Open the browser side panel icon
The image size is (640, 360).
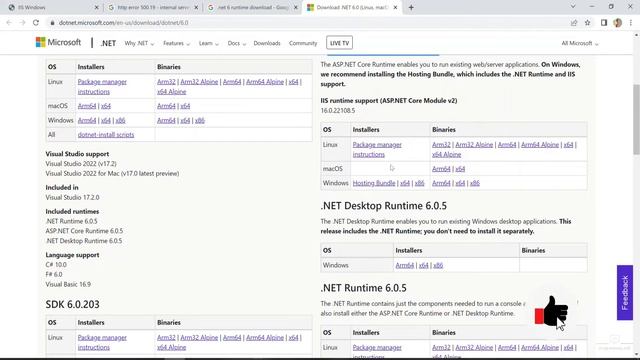[x=604, y=23]
